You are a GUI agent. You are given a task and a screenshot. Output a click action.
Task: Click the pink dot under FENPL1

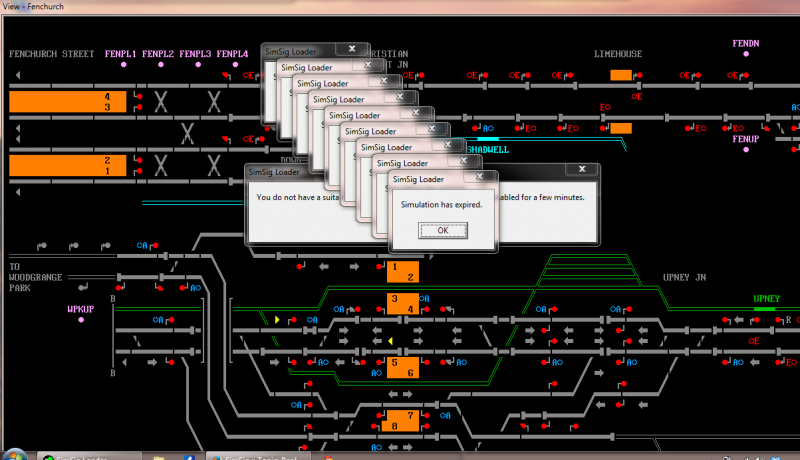coord(123,65)
